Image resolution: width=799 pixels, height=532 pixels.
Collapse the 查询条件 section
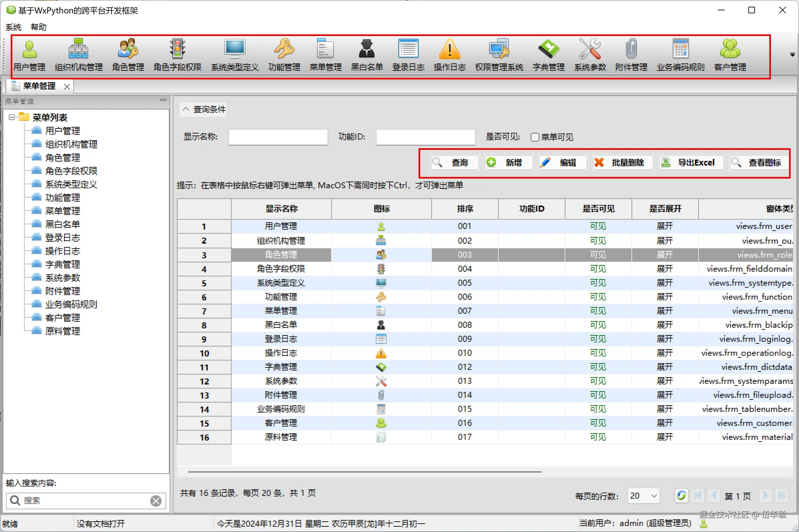pos(186,109)
